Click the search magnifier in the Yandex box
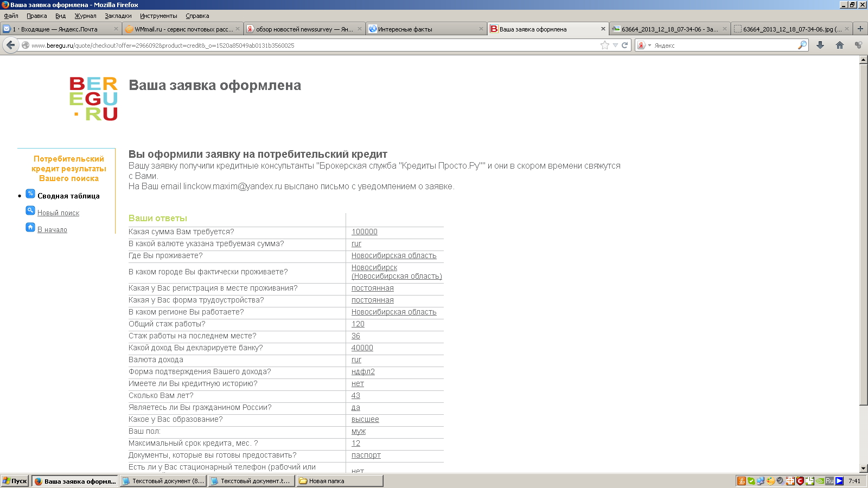Viewport: 868px width, 488px height. (x=802, y=45)
